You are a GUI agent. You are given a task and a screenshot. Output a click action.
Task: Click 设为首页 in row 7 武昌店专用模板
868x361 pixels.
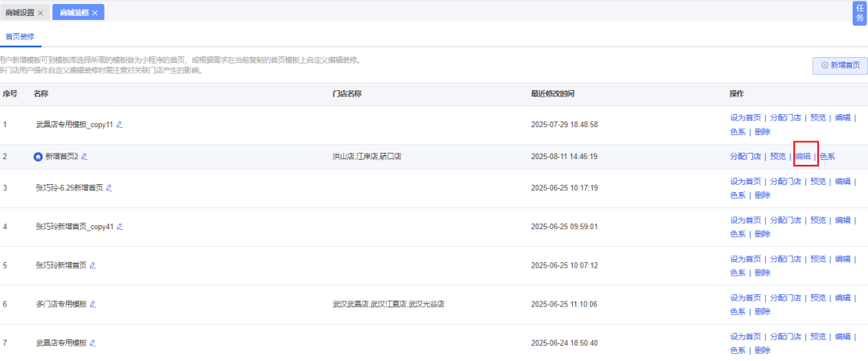pyautogui.click(x=745, y=336)
